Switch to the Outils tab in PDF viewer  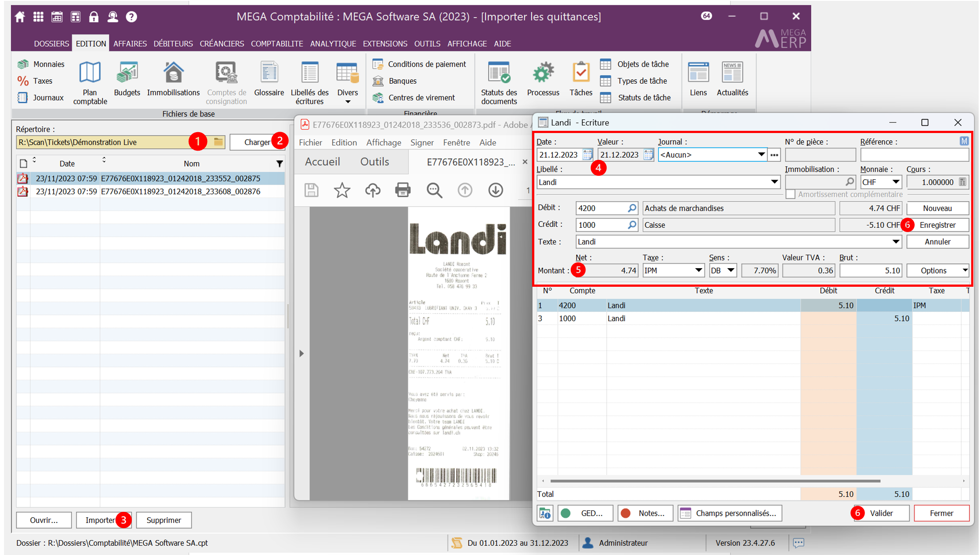[374, 162]
